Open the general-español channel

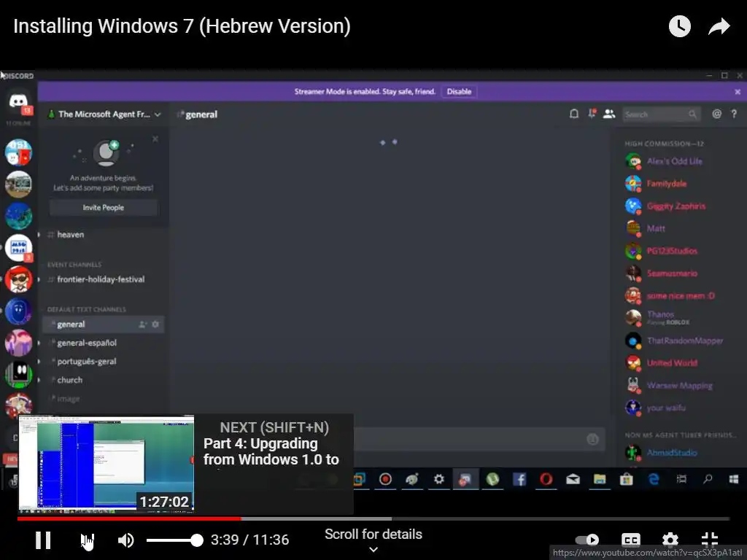(87, 343)
